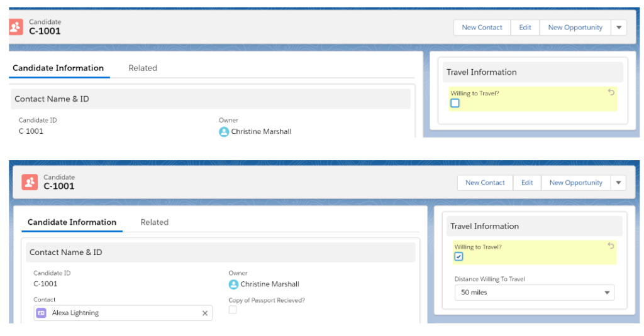Clear the Alexa Lightning contact with the X icon
The image size is (644, 336).
pos(204,313)
